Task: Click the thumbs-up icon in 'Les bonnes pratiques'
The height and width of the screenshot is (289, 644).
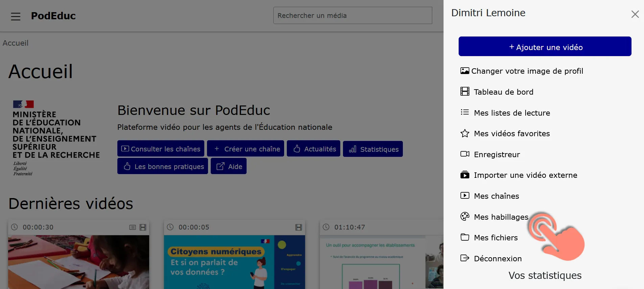Action: [x=127, y=166]
